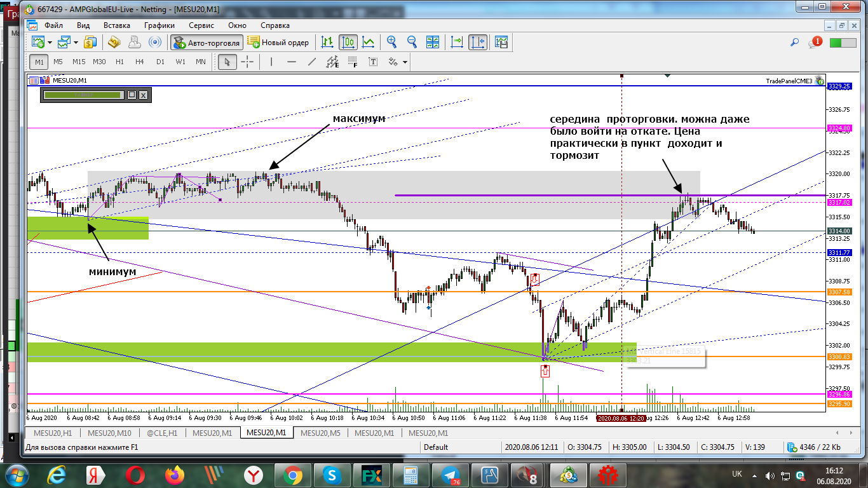Open Skype from the taskbar
The width and height of the screenshot is (868, 488).
tap(333, 475)
